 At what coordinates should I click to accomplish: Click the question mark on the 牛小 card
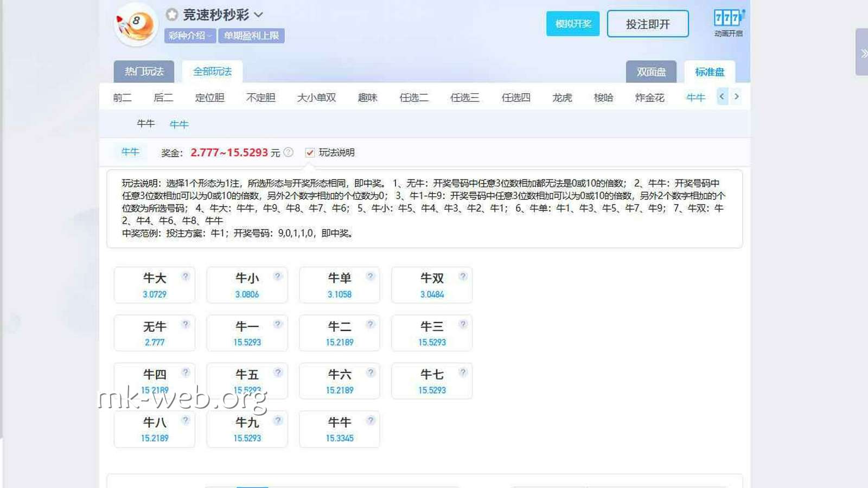[x=278, y=276]
